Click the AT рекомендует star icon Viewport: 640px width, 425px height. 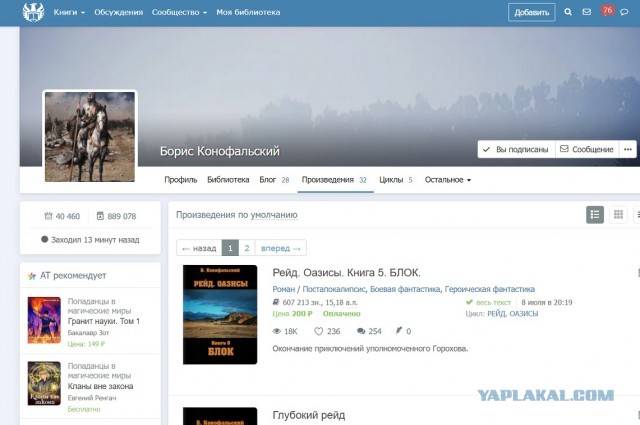[x=32, y=276]
